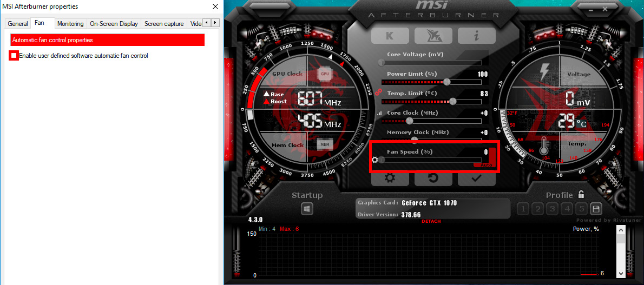The image size is (644, 285).
Task: Open the Monitoring tab
Action: pos(70,24)
